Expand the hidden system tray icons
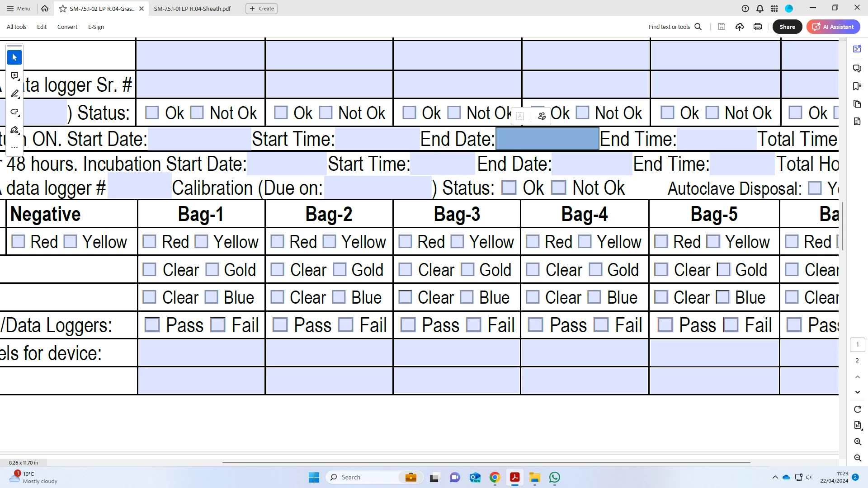Viewport: 868px width, 488px height. click(775, 477)
